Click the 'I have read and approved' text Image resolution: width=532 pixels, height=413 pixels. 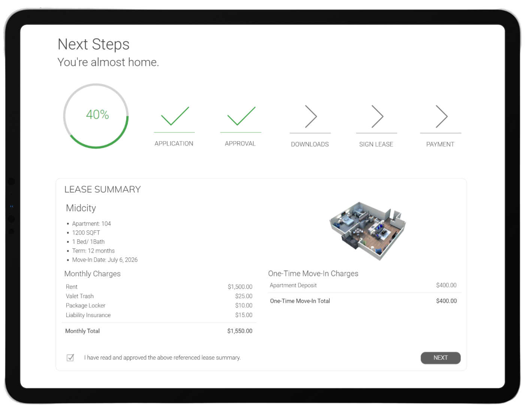pyautogui.click(x=162, y=358)
